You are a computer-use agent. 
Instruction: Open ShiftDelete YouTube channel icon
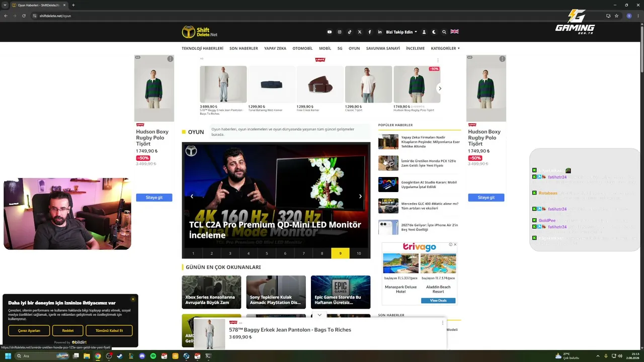(330, 32)
